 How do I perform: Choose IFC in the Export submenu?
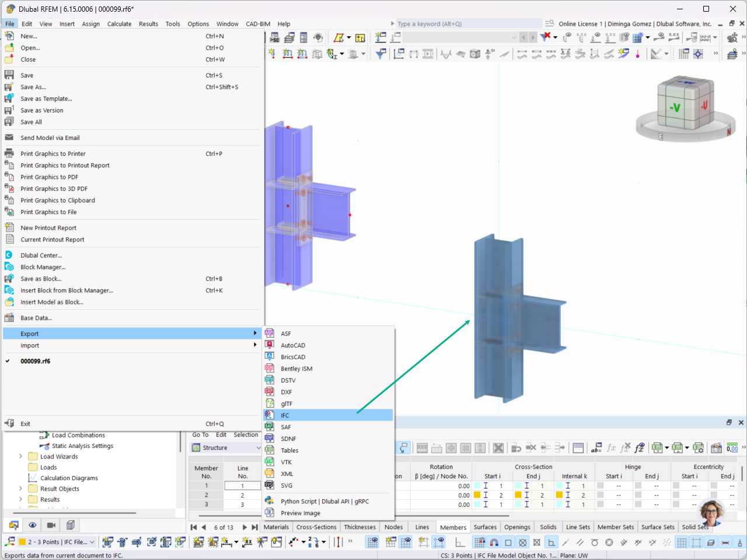[328, 415]
